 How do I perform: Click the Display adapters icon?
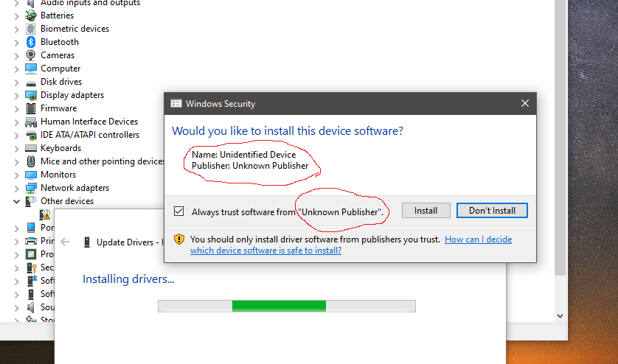[x=31, y=95]
